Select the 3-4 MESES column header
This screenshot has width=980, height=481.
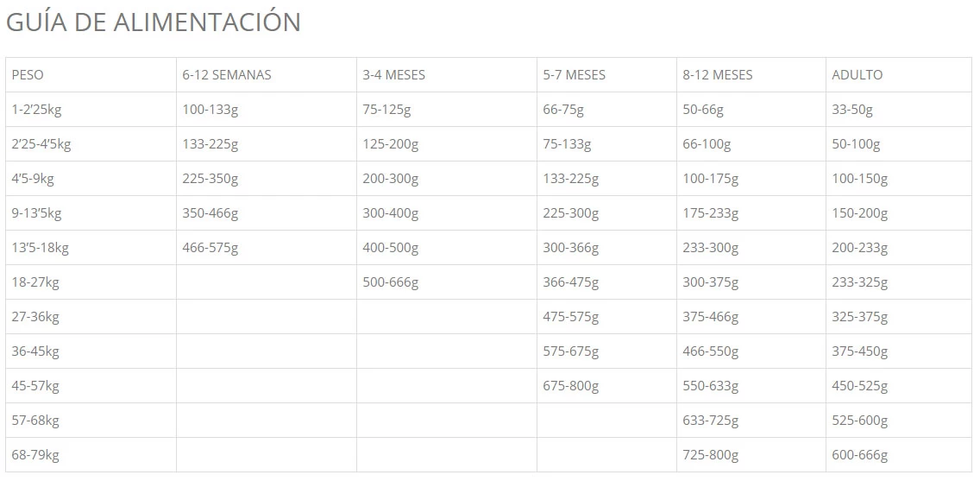tap(394, 75)
